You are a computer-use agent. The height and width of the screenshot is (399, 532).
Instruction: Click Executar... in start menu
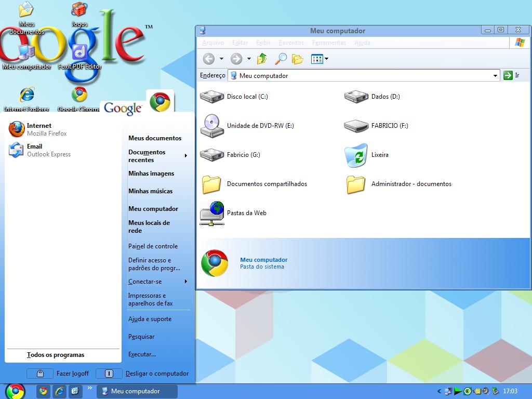[142, 354]
